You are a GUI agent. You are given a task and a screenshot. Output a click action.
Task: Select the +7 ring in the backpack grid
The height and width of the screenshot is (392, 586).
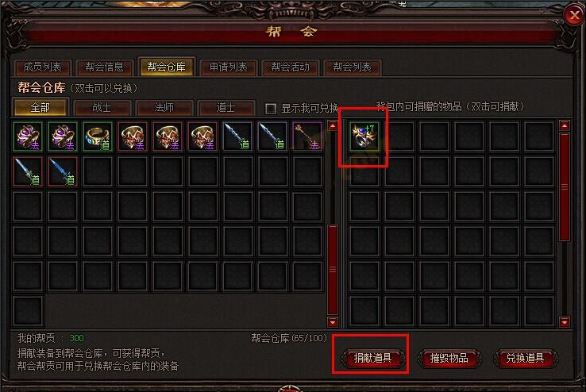tap(364, 136)
